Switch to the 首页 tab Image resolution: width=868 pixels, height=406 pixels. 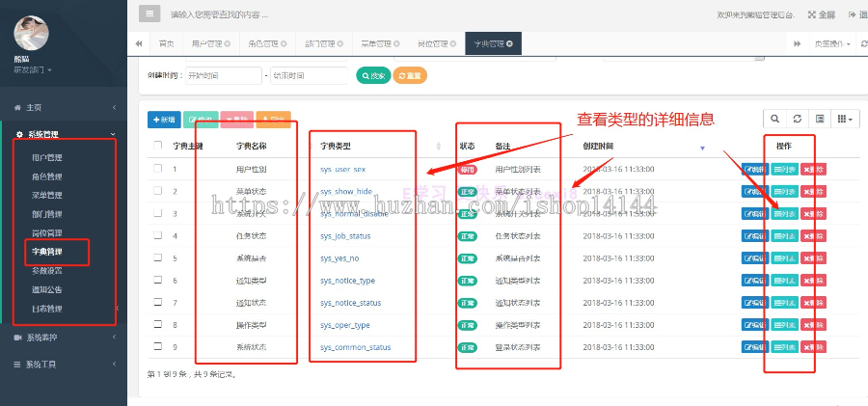coord(167,43)
